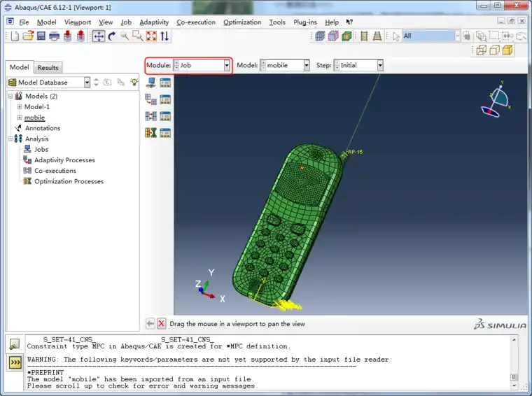532x396 pixels.
Task: Collapse the Analysis tree node
Action: pos(10,139)
